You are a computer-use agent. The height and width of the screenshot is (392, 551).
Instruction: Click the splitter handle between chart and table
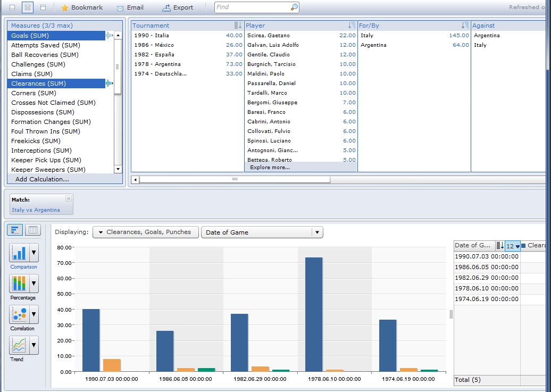(x=451, y=314)
